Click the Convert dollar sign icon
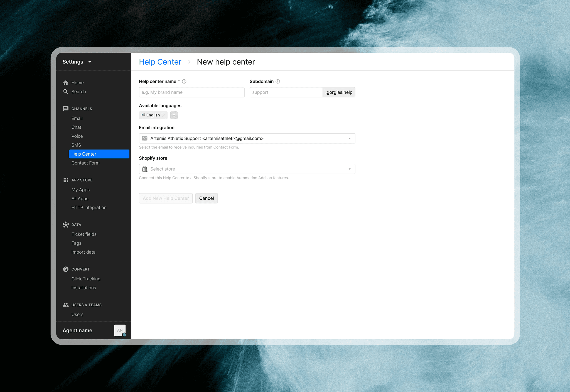570x392 pixels. (66, 269)
